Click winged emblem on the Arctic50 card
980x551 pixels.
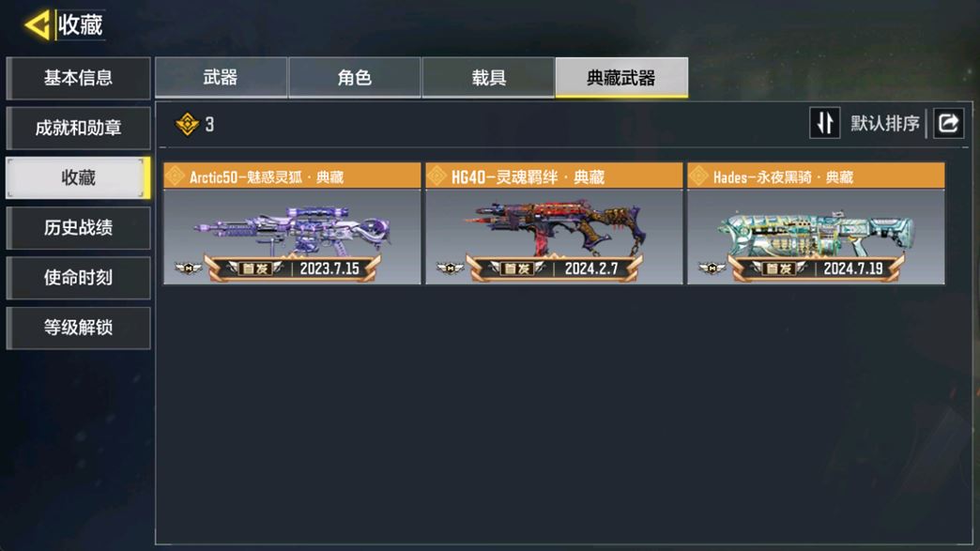pyautogui.click(x=188, y=268)
